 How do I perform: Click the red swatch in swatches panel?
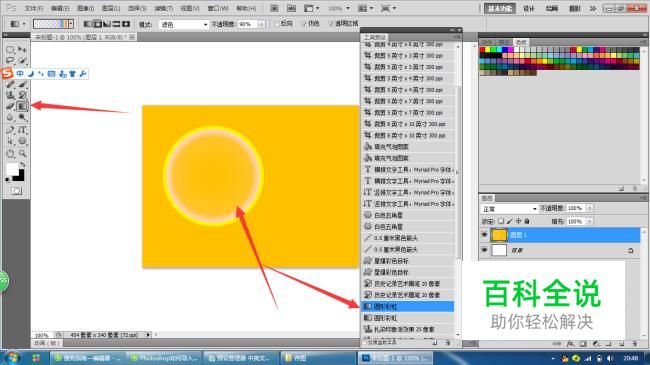coord(482,50)
